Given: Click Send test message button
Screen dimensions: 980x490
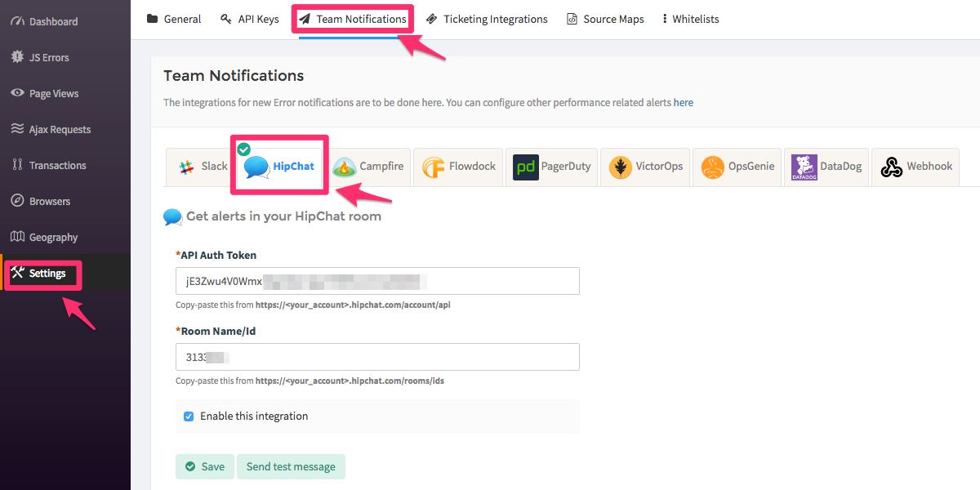Looking at the screenshot, I should tap(291, 466).
